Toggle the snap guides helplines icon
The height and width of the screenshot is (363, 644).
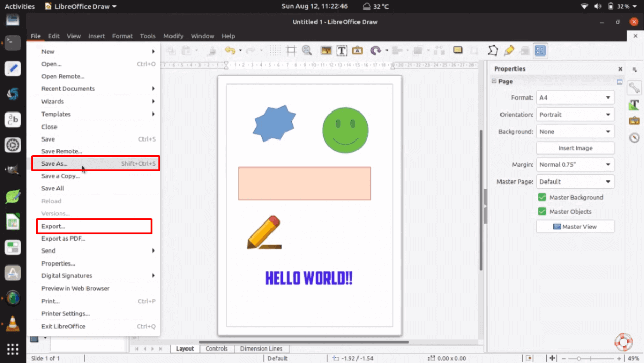click(x=291, y=50)
